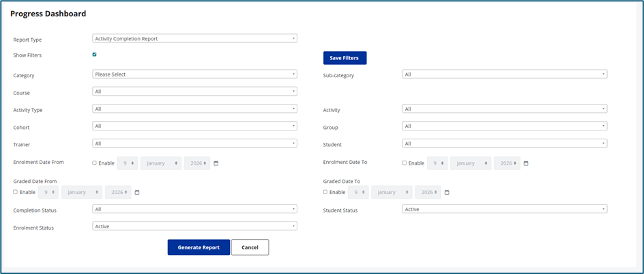
Task: Uncheck the Show Filters checkbox
Action: coord(94,55)
